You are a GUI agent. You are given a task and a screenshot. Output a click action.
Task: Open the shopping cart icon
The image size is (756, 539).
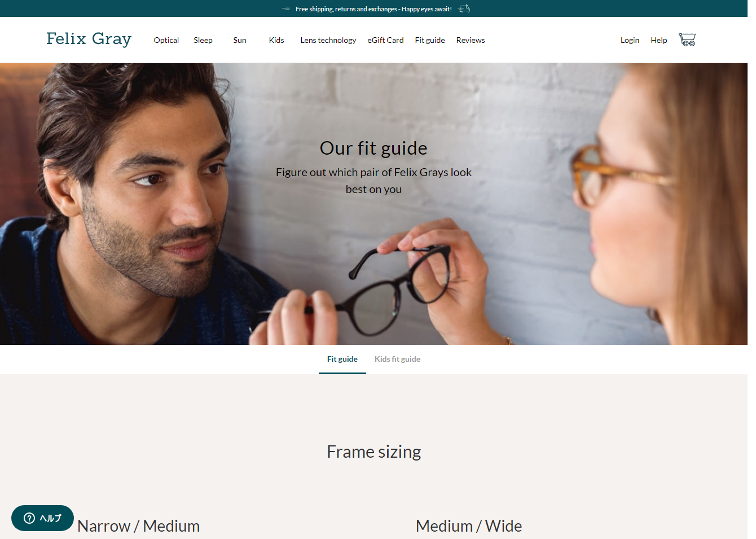[x=687, y=40]
